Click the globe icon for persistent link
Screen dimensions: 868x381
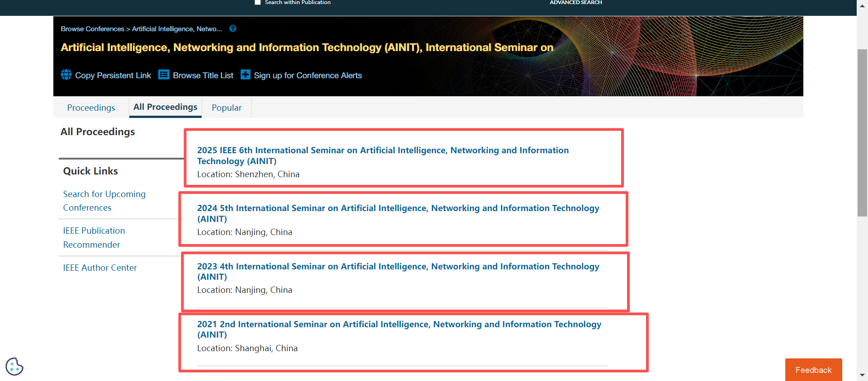pyautogui.click(x=66, y=75)
